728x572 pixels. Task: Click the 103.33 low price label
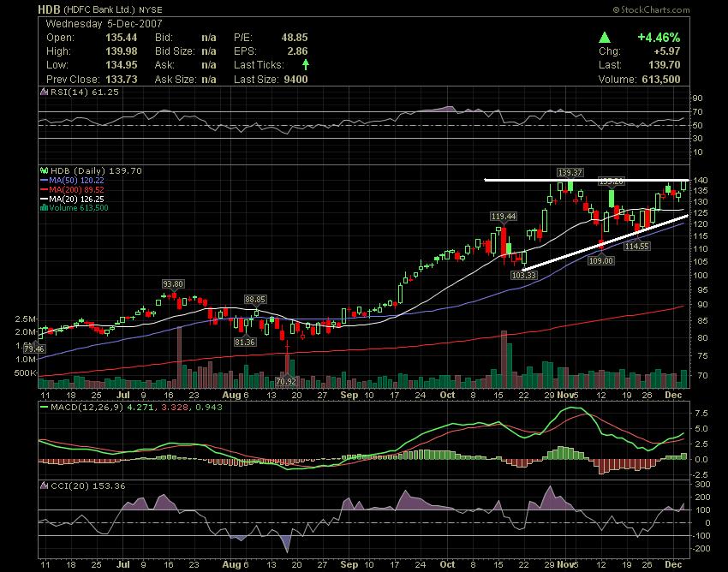(523, 276)
